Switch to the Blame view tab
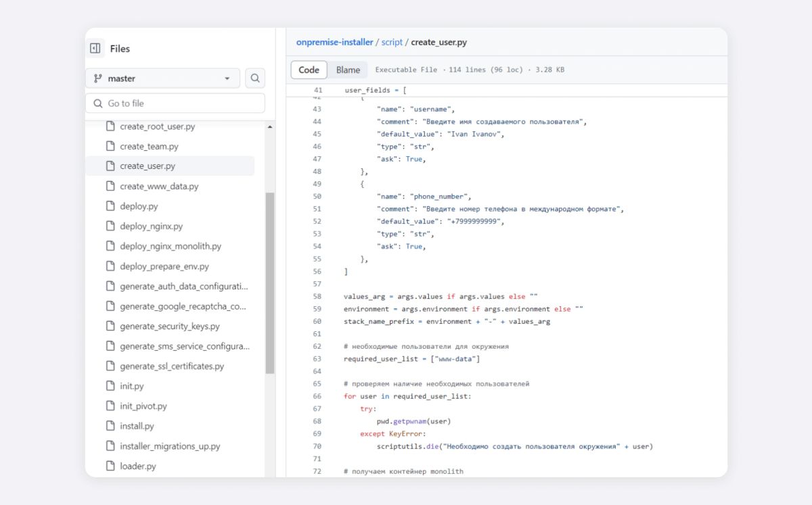Viewport: 812px width, 505px height. pos(348,70)
